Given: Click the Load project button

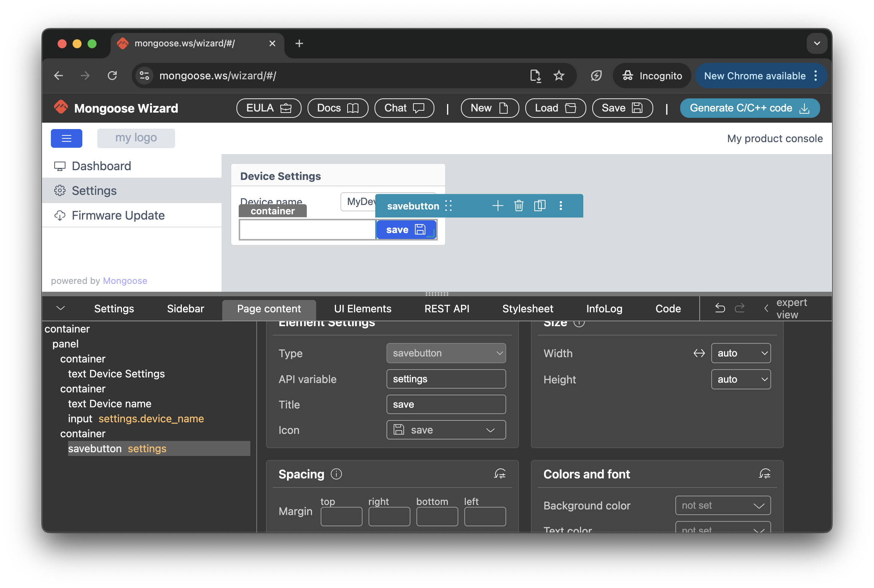Looking at the screenshot, I should 555,108.
